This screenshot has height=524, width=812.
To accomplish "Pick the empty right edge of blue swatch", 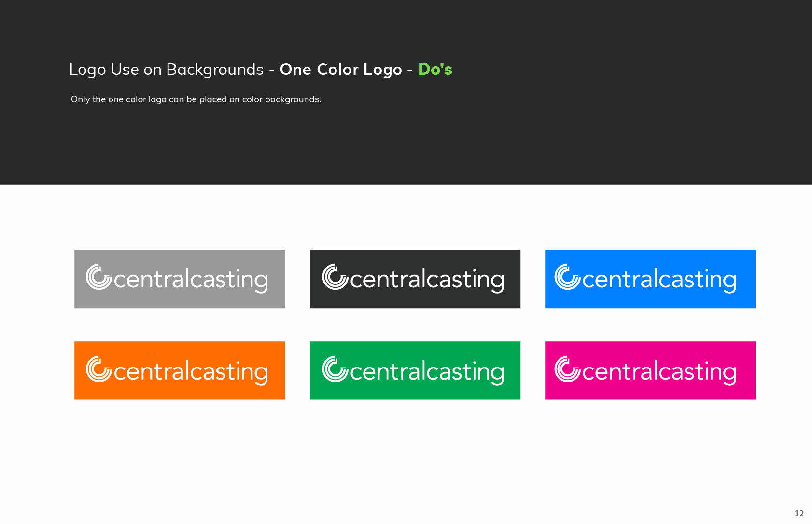I will [x=747, y=279].
